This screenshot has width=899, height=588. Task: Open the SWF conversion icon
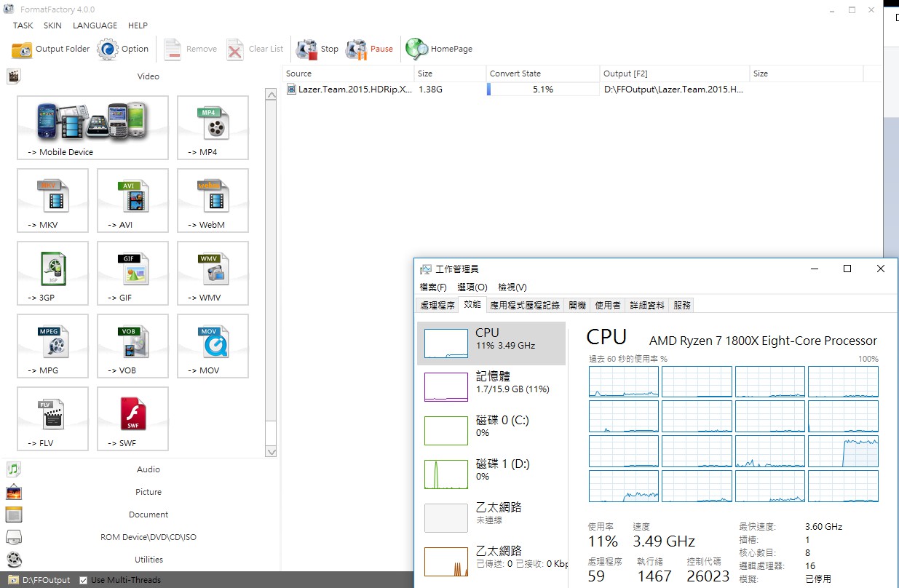[132, 418]
